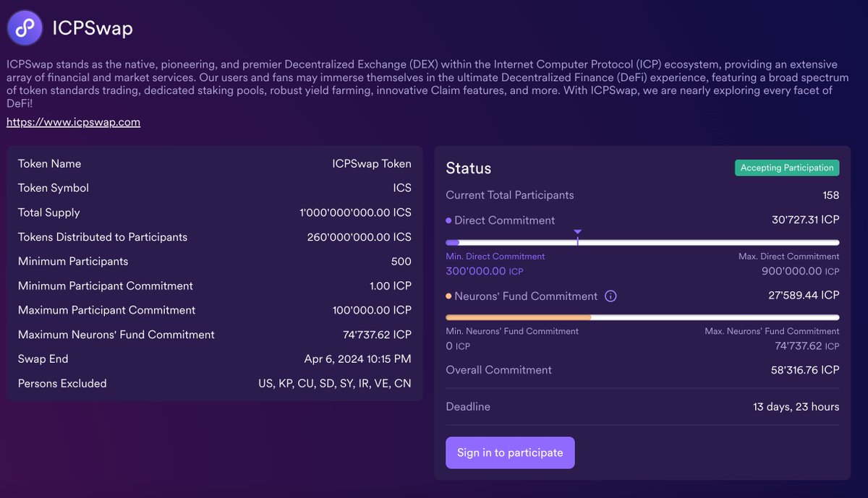
Task: Expand the Status panel header
Action: pos(642,168)
